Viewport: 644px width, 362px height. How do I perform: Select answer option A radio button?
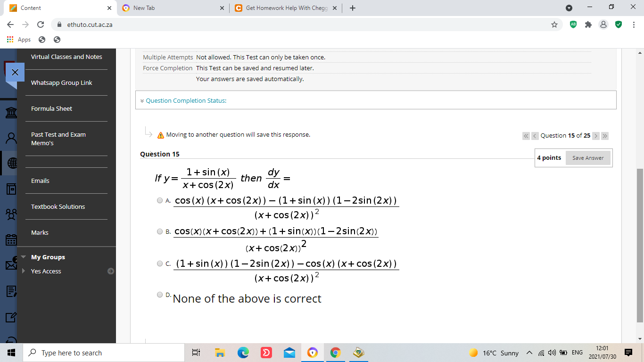pyautogui.click(x=160, y=200)
